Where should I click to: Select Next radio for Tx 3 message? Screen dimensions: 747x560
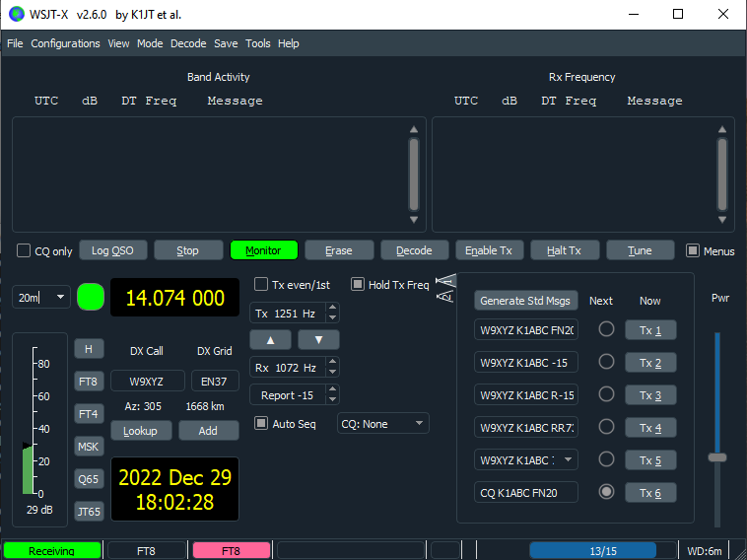[x=606, y=393]
